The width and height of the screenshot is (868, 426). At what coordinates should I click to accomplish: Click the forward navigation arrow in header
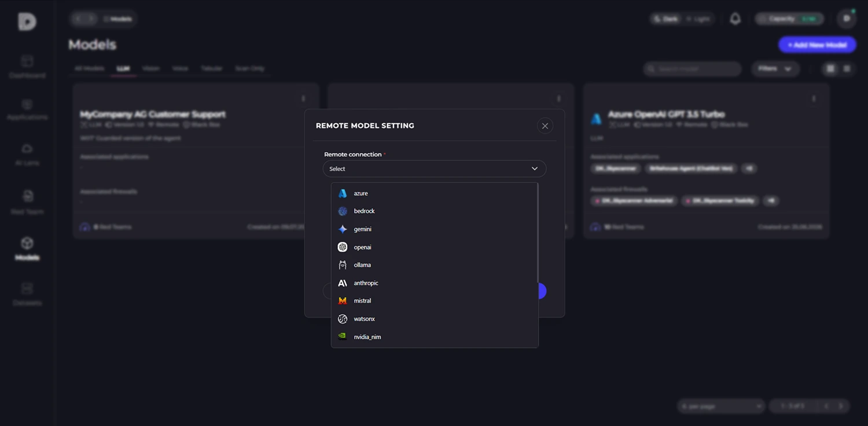pyautogui.click(x=92, y=19)
